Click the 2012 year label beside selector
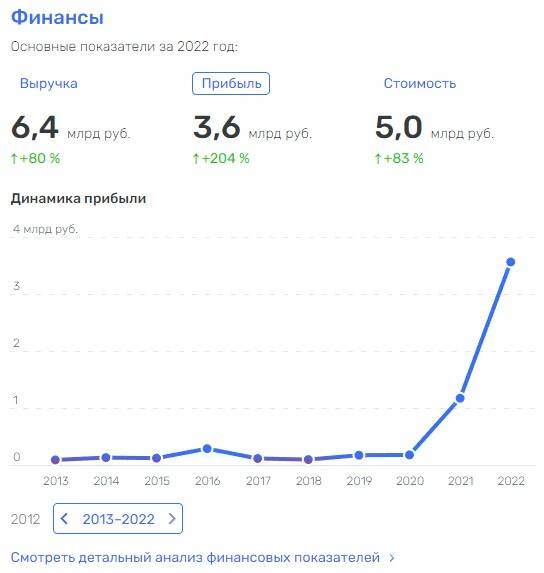 coord(25,519)
